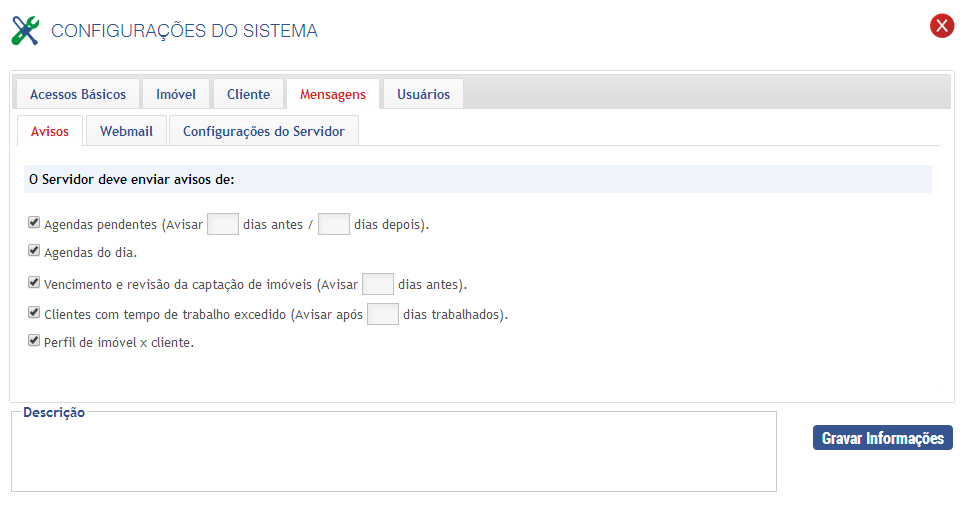
Task: Click the 'dias antes' field for Agendas pendentes
Action: (222, 224)
